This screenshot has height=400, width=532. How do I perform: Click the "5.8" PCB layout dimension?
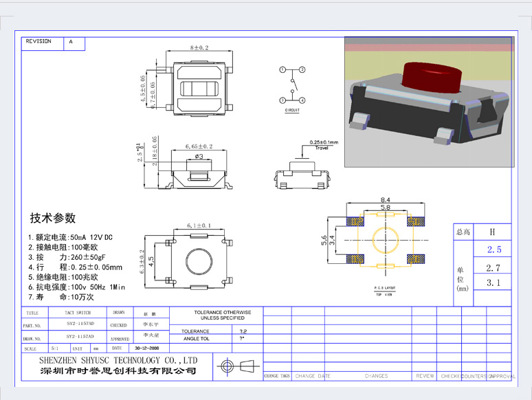[x=385, y=208]
